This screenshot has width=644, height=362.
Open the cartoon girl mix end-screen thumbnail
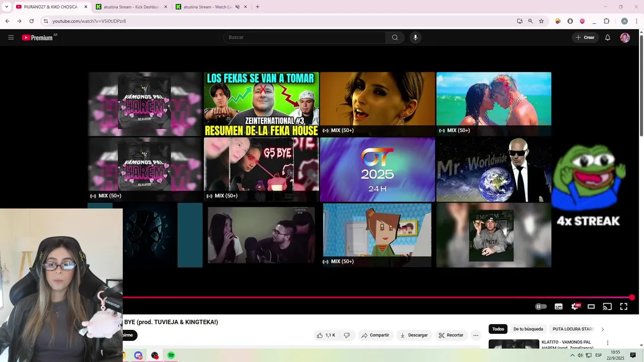[377, 235]
